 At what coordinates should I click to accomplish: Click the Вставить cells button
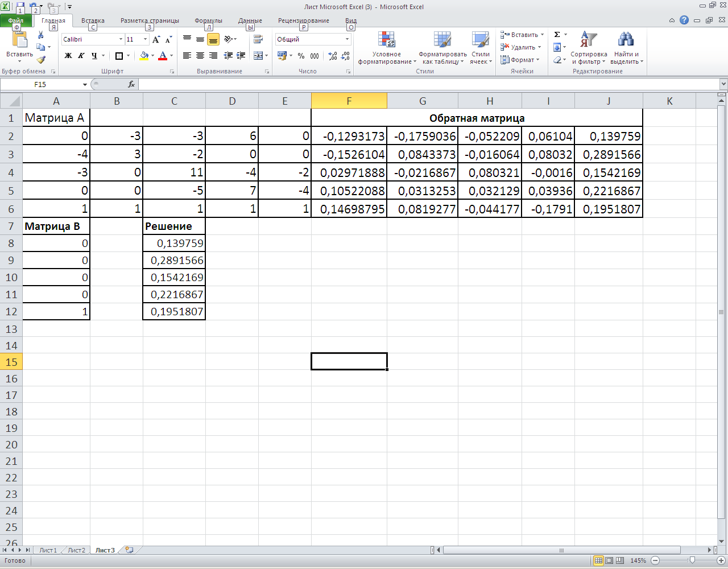pyautogui.click(x=519, y=35)
